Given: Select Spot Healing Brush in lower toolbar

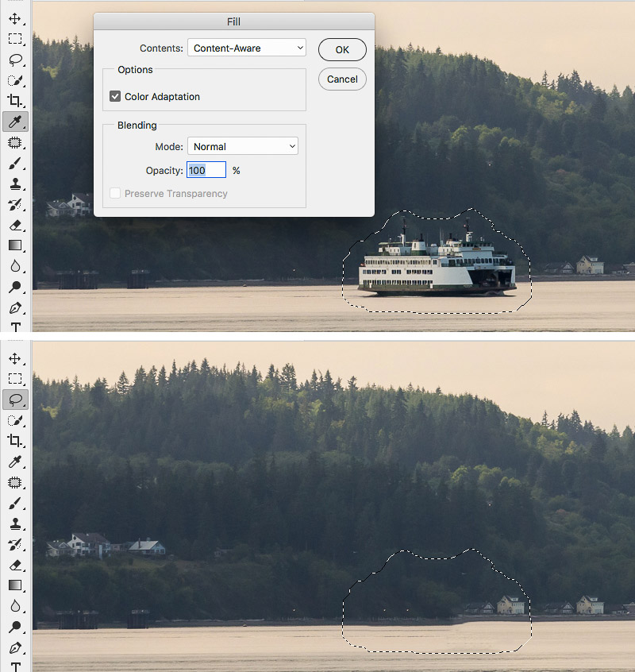Looking at the screenshot, I should [15, 482].
